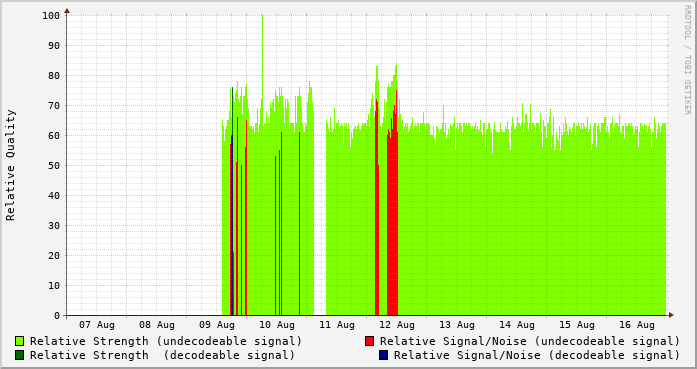This screenshot has height=369, width=697.
Task: Click the 10 Aug date label
Action: (x=277, y=325)
